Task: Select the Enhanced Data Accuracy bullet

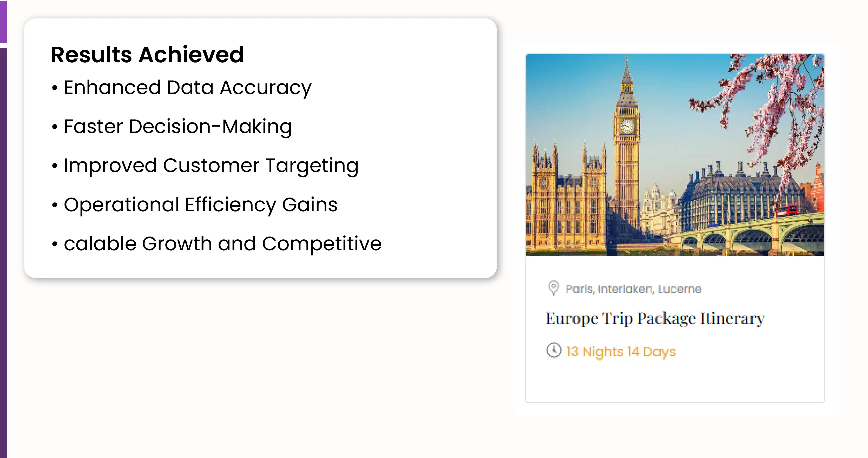Action: [187, 88]
